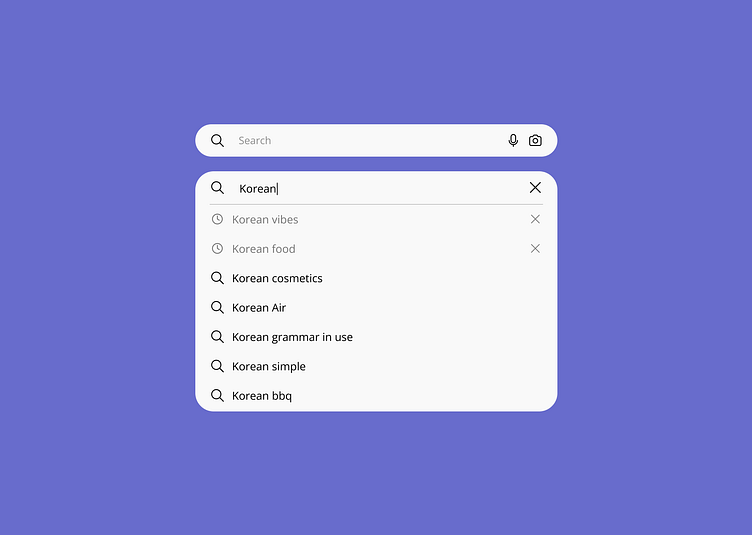Remove Korean food from history
The image size is (752, 535).
(x=535, y=248)
